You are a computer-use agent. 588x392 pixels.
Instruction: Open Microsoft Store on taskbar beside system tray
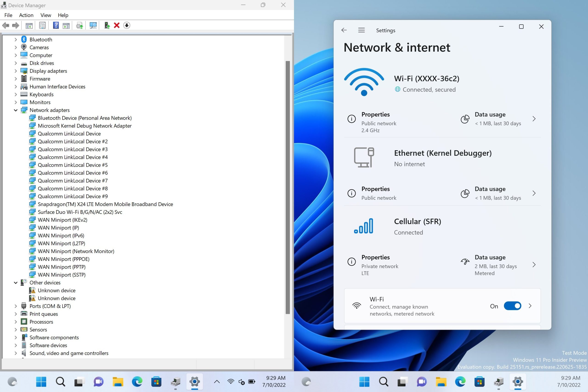[156, 382]
